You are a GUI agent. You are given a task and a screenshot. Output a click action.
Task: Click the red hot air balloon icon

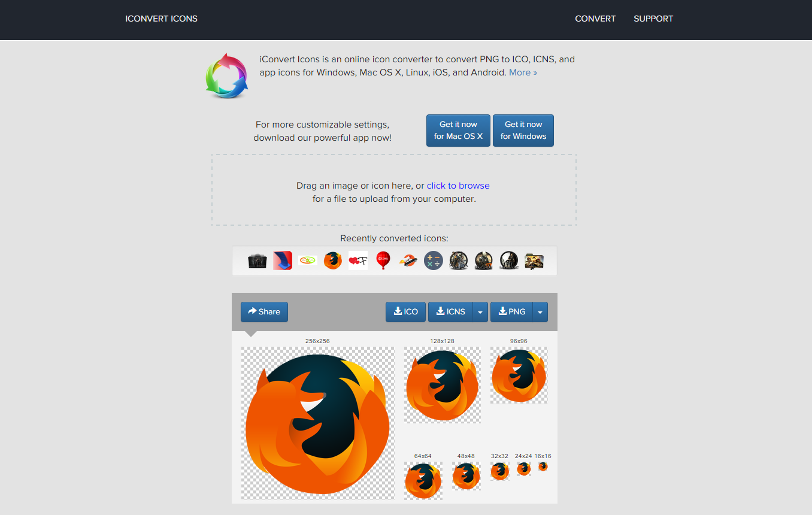click(383, 260)
